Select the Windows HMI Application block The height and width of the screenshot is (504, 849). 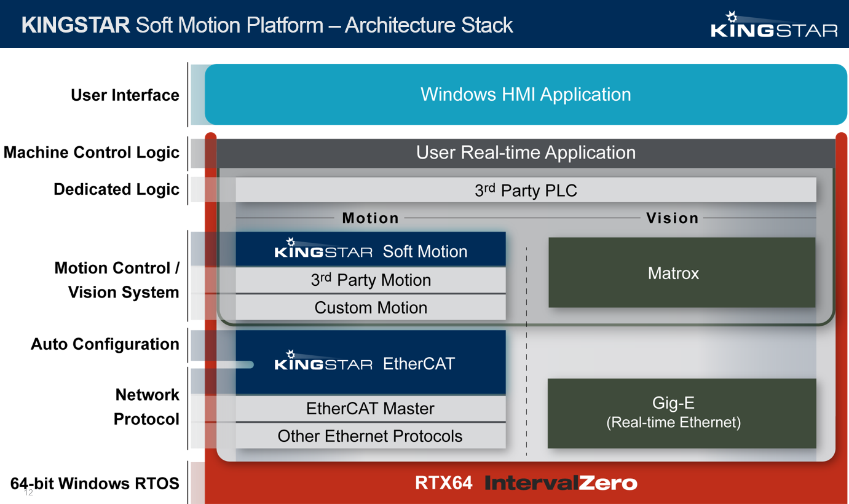pyautogui.click(x=526, y=95)
